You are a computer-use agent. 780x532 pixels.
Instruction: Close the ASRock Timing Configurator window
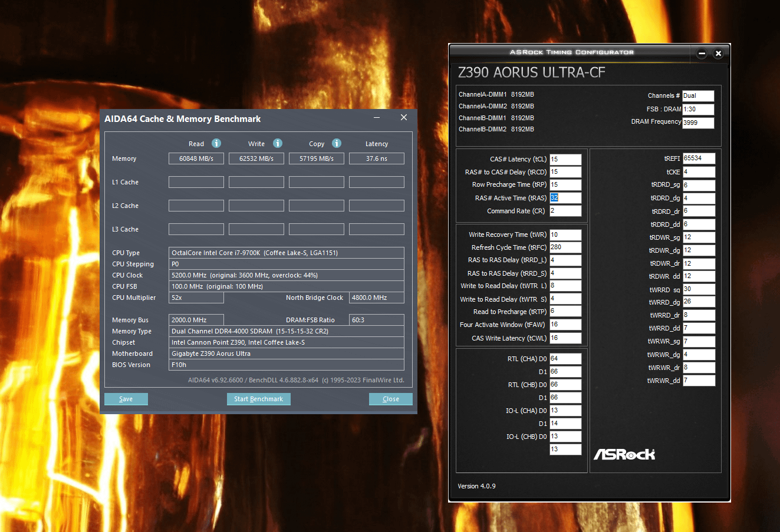(718, 54)
